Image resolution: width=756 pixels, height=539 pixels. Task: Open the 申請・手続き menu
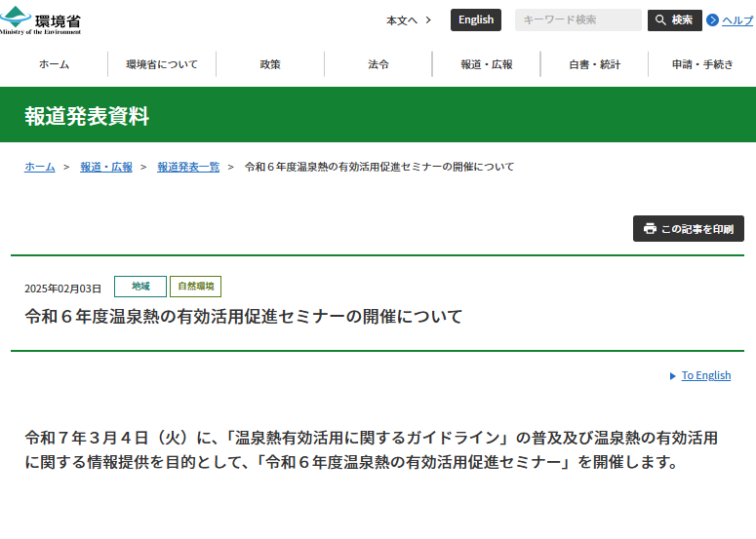point(702,64)
